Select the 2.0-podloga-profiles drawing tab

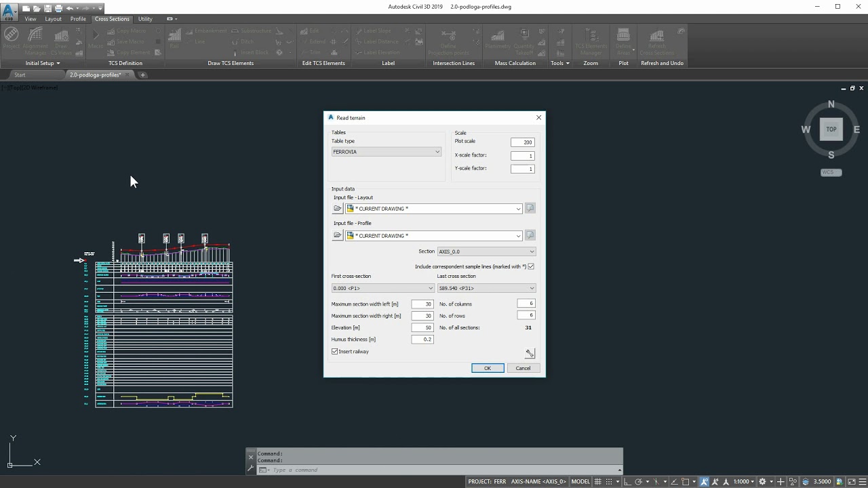95,75
